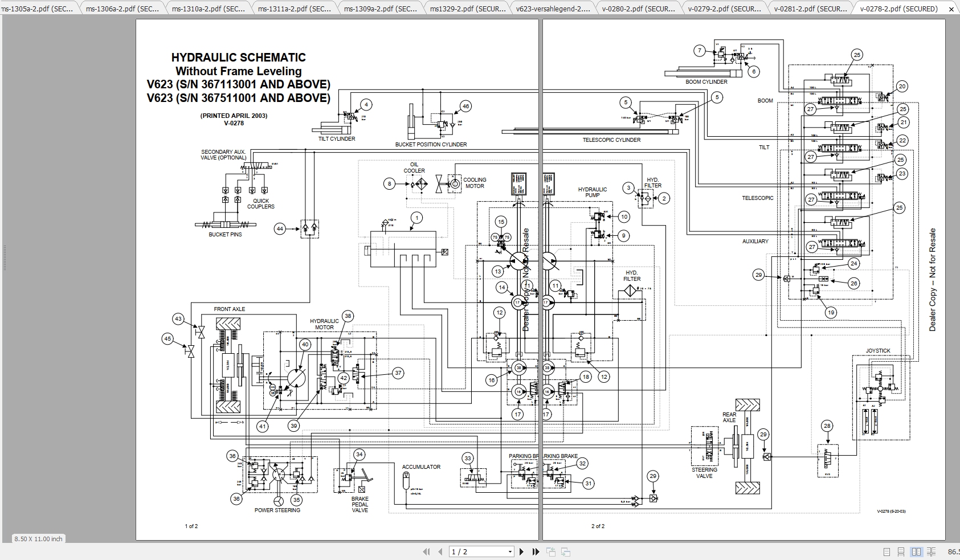
Task: Open the page number dropdown arrow
Action: pyautogui.click(x=509, y=551)
